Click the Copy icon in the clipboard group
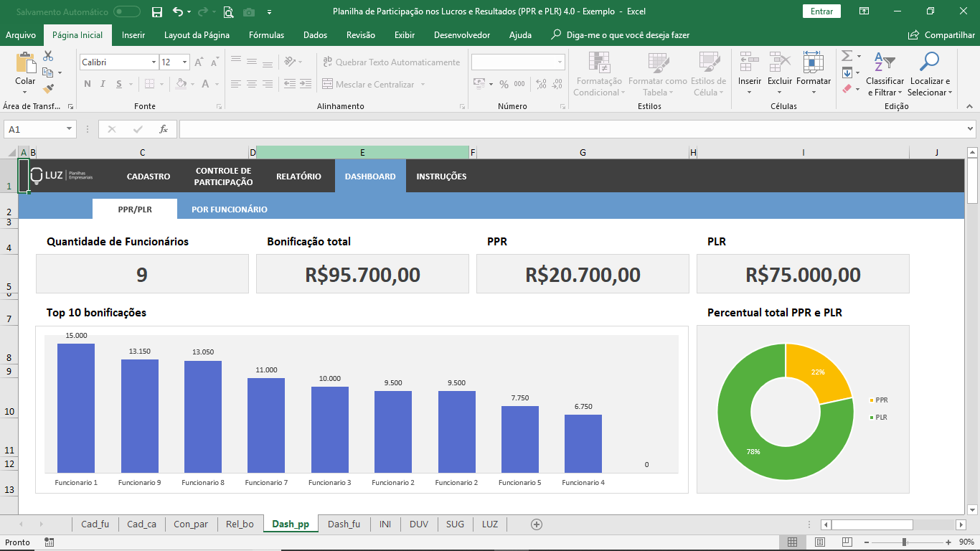The height and width of the screenshot is (551, 980). coord(48,72)
